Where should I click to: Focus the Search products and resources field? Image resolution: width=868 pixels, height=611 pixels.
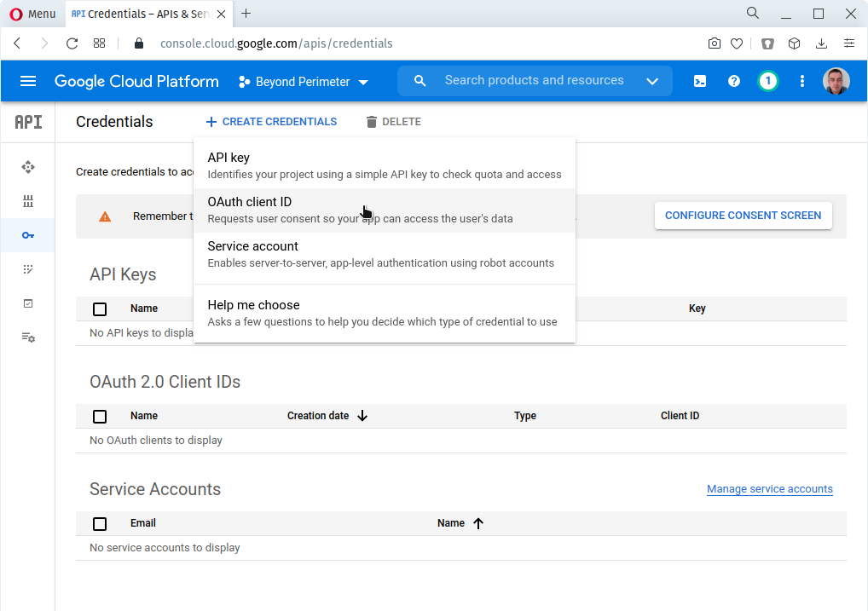tap(534, 81)
